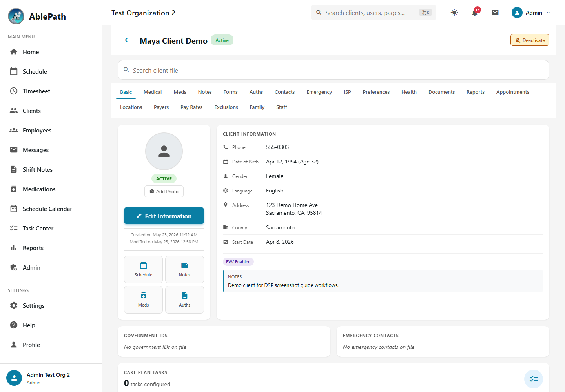Click the Test Organization 2 title
Screen dimensions: 565x392
143,13
